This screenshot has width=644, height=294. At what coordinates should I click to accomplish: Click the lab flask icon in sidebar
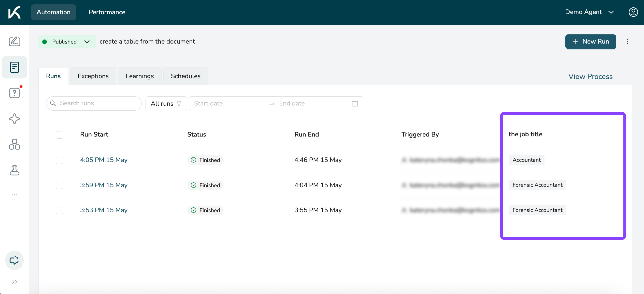(x=15, y=170)
